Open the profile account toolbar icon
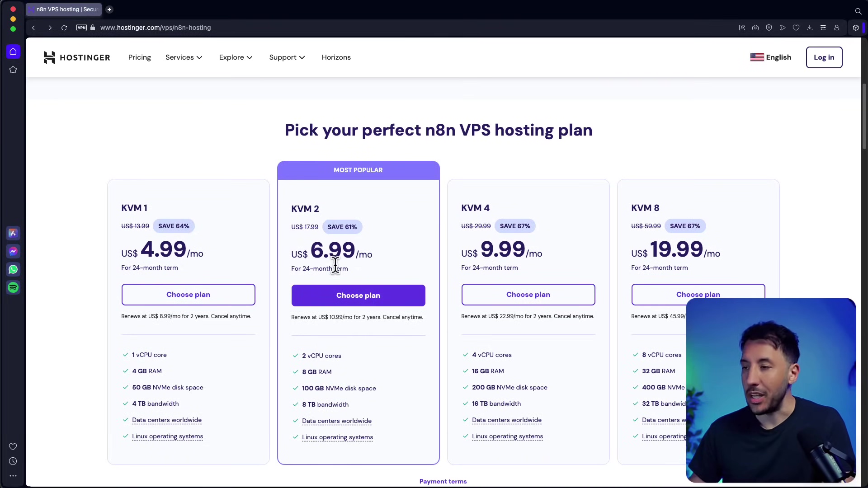Screen dimensions: 868x488 pos(837,28)
